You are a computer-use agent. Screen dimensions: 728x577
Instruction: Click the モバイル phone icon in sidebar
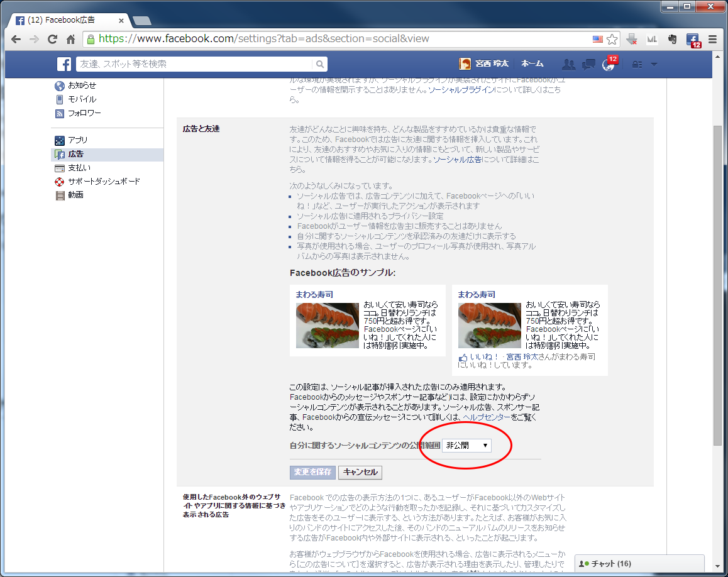pos(60,99)
